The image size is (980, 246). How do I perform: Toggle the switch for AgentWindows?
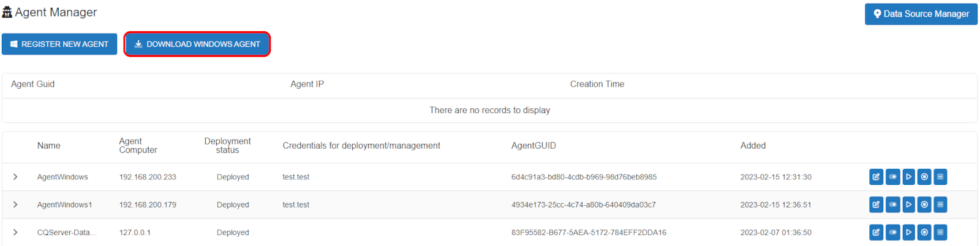[893, 177]
